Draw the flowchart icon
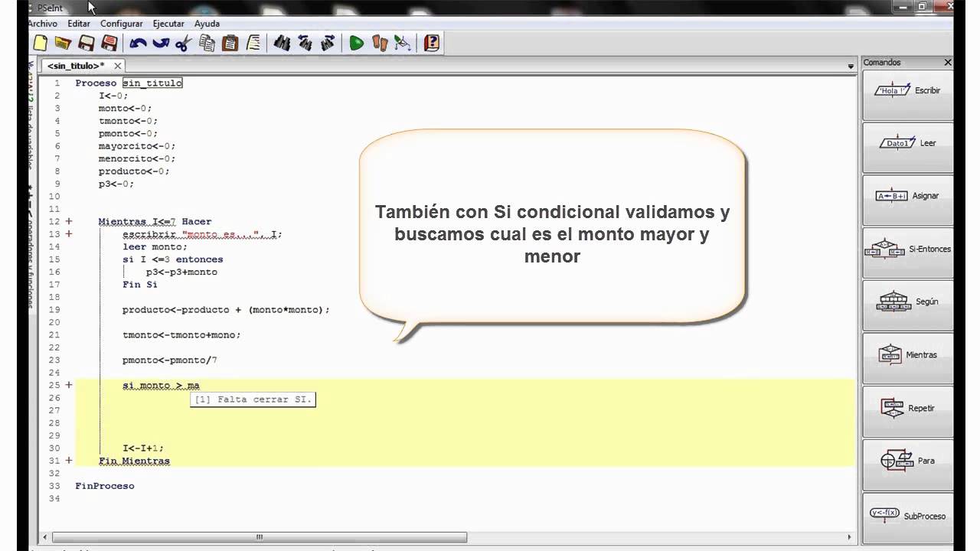 [403, 43]
